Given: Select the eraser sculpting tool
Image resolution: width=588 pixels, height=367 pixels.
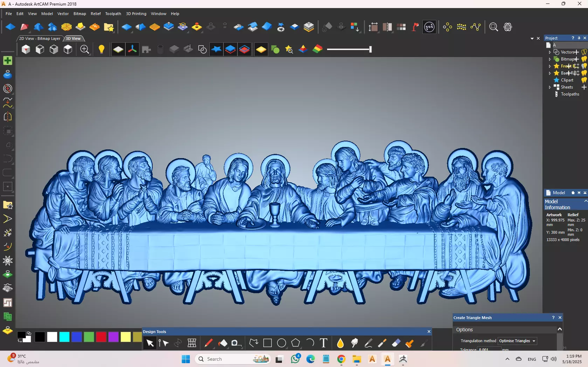Looking at the screenshot, I should point(396,343).
